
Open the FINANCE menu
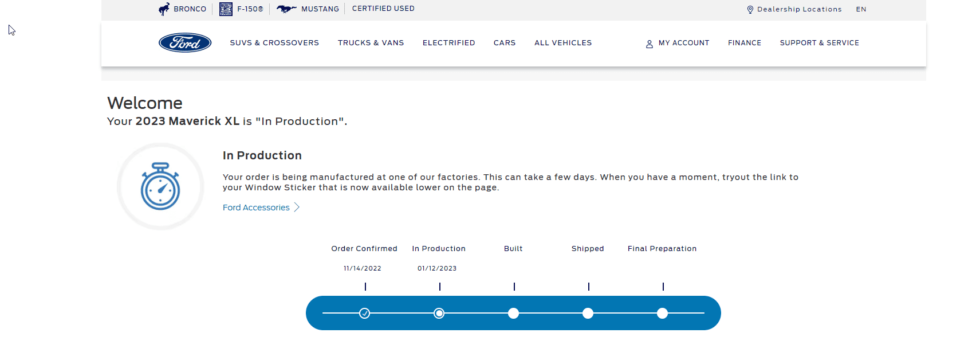click(745, 43)
